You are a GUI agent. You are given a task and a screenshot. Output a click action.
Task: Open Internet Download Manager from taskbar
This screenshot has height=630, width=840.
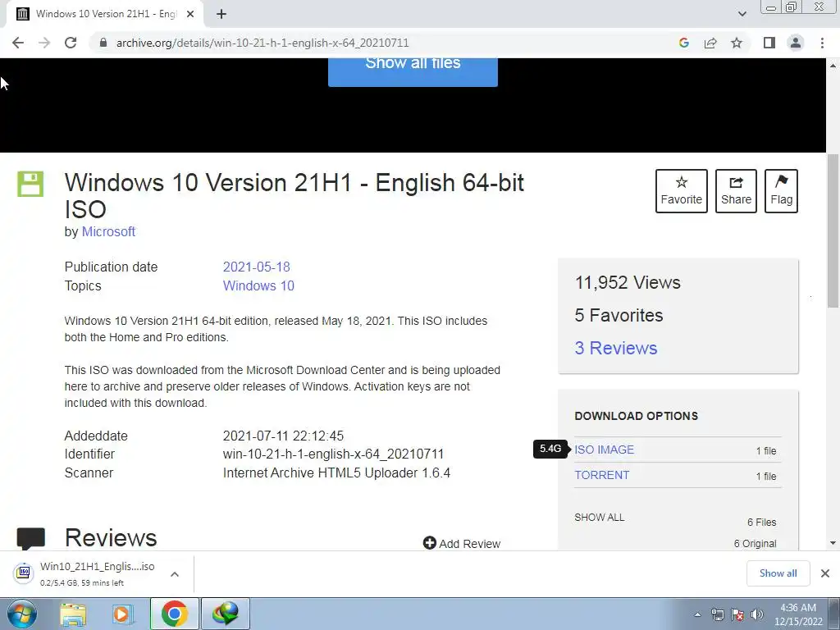(x=226, y=614)
